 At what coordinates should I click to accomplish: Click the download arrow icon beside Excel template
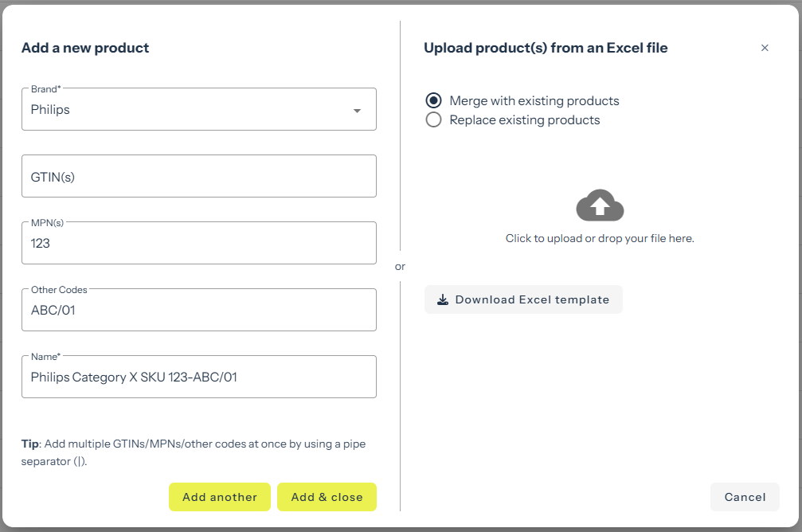pyautogui.click(x=443, y=300)
